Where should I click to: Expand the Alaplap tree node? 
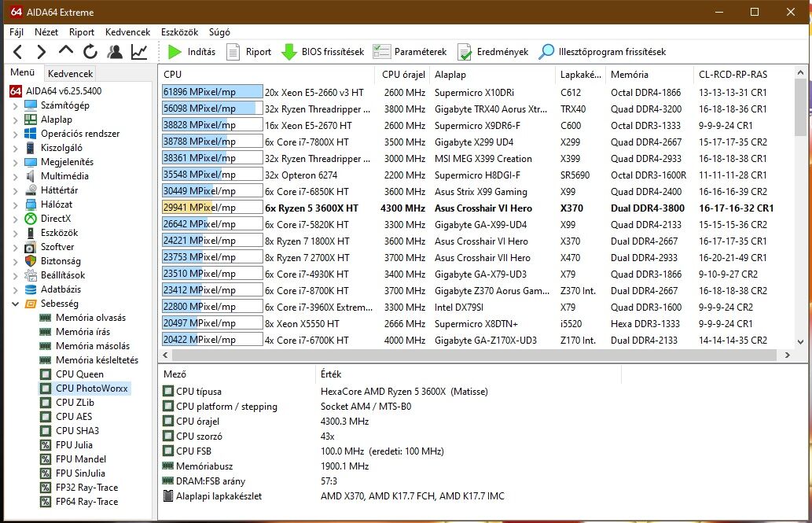pos(15,120)
